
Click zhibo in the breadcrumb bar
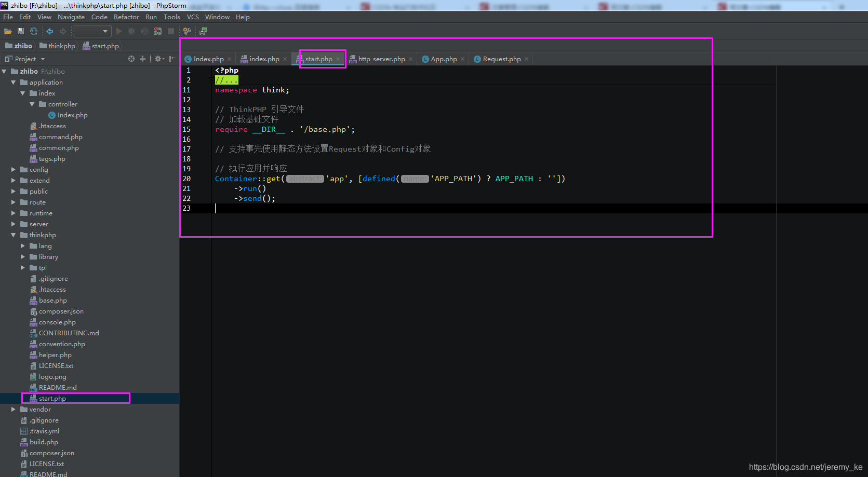point(19,46)
